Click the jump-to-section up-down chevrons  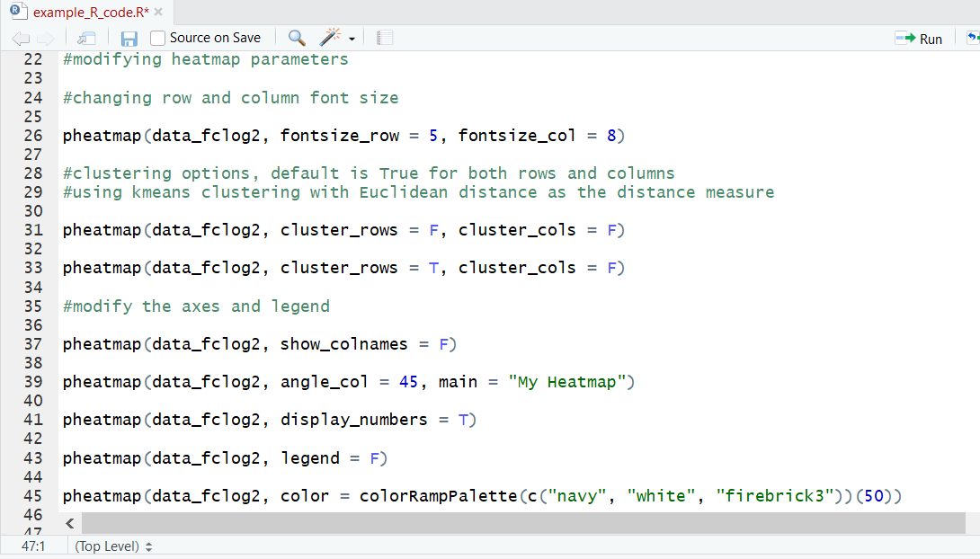(148, 546)
